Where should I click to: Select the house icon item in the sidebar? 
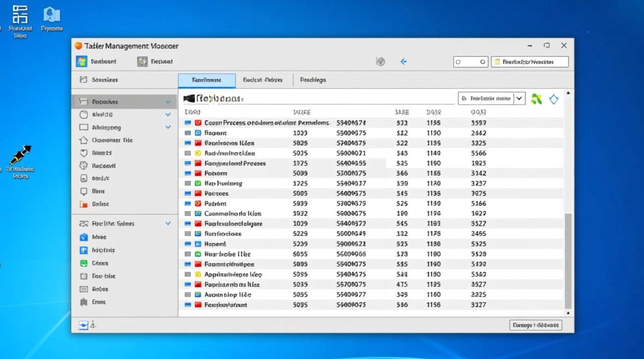tap(83, 140)
